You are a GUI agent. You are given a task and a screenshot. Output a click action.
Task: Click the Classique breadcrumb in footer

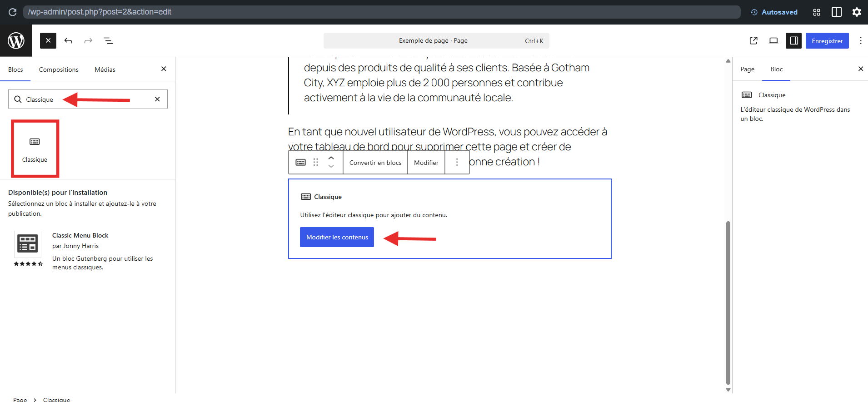pos(56,400)
